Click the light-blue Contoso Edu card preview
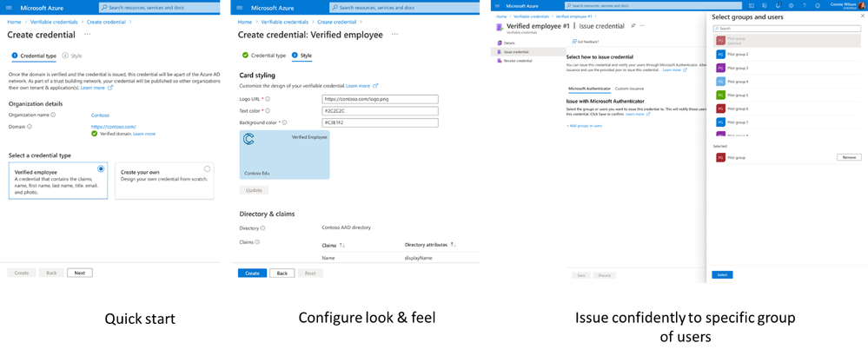The image size is (868, 356). point(284,155)
